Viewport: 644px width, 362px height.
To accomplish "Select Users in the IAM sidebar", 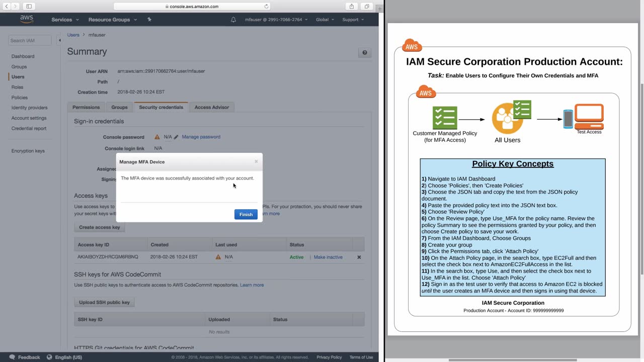I will pyautogui.click(x=18, y=77).
